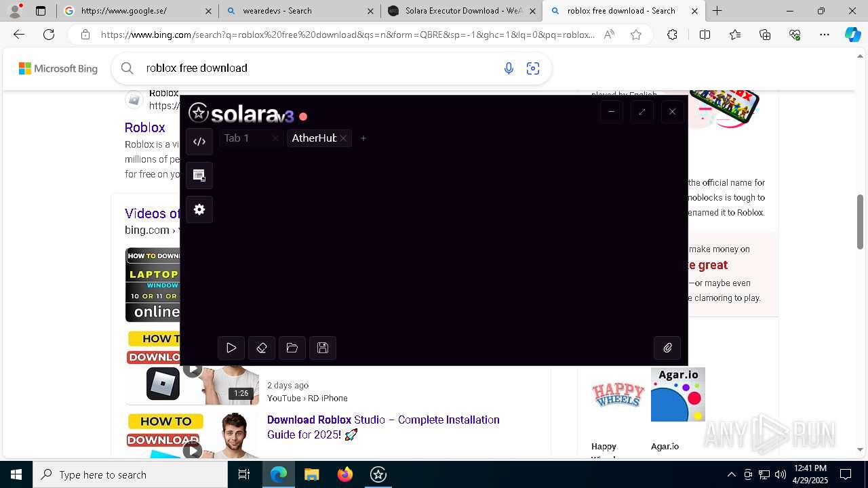This screenshot has width=868, height=488.
Task: Attach Solara with the paperclip icon
Action: point(667,348)
